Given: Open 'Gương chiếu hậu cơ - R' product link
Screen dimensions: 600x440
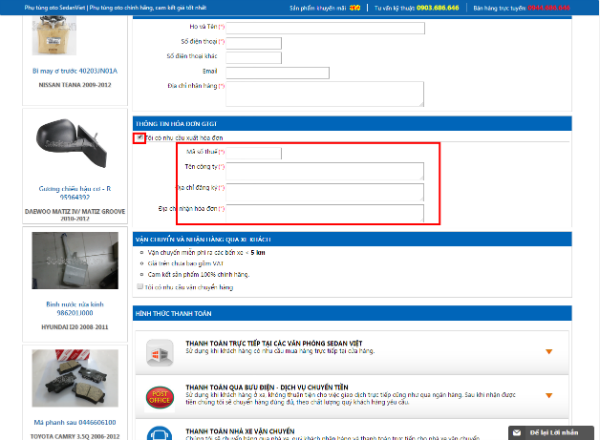Looking at the screenshot, I should [x=75, y=193].
